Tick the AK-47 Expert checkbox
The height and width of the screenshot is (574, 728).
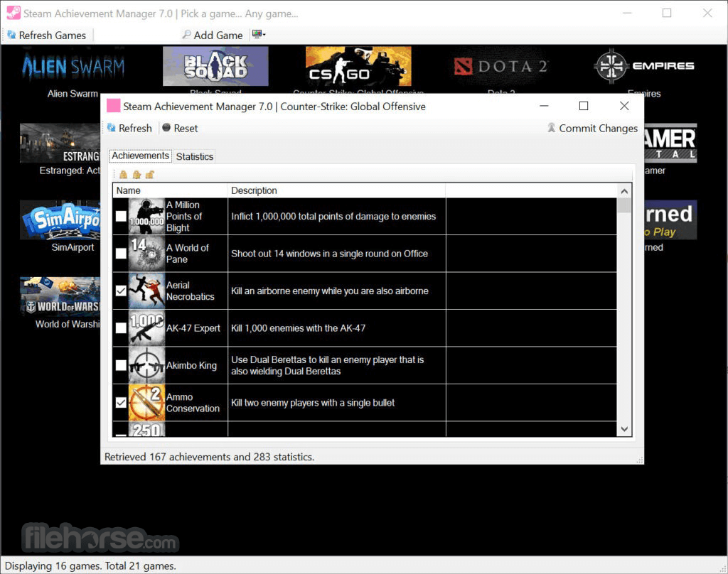pos(121,328)
